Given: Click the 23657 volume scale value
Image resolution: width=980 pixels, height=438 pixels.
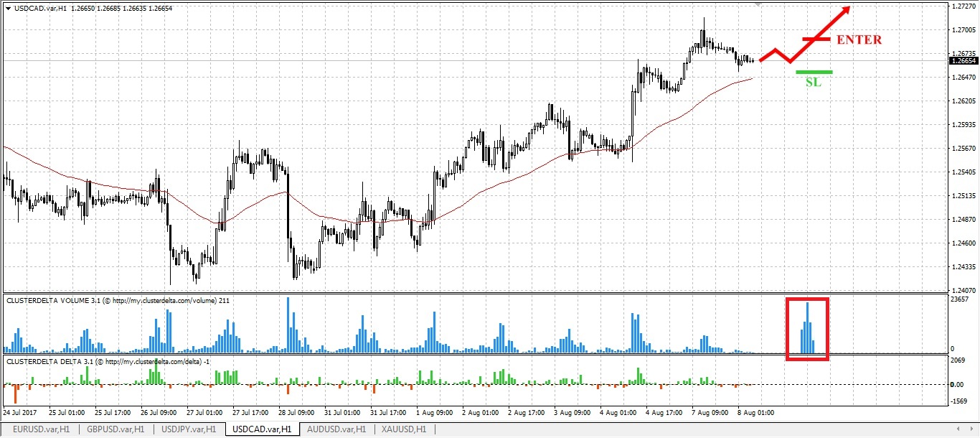Looking at the screenshot, I should (960, 299).
